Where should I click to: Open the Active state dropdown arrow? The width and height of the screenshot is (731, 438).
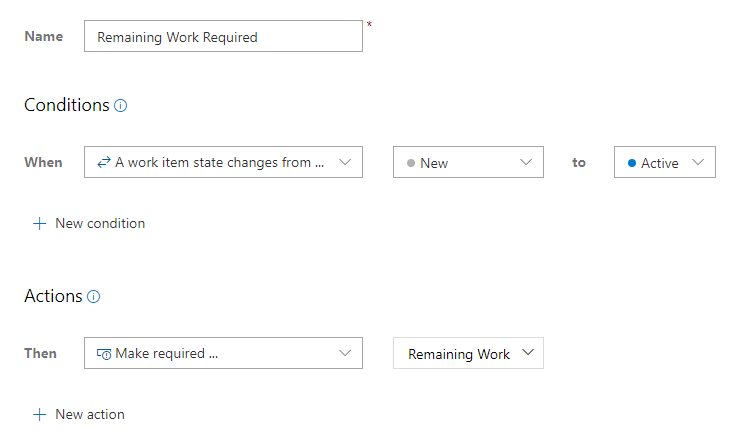(x=698, y=162)
